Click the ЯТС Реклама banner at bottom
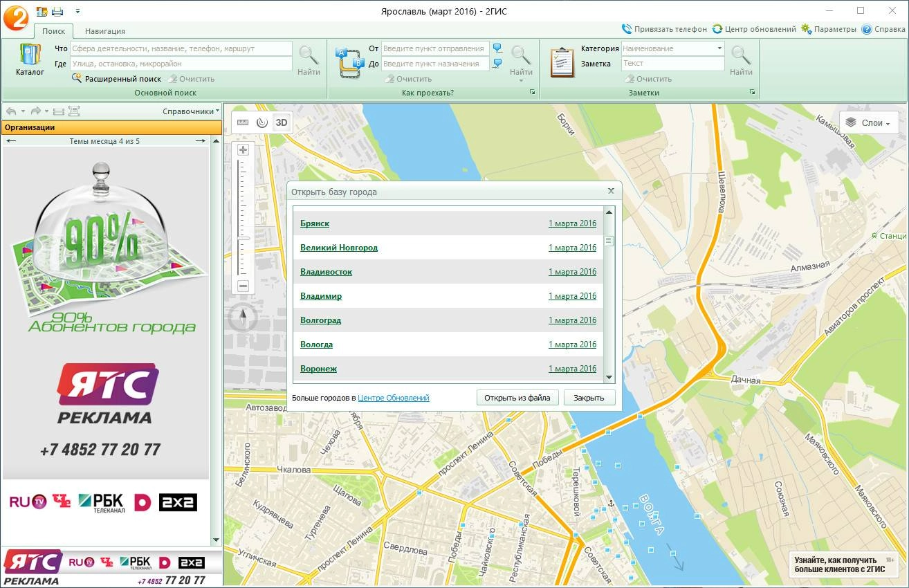This screenshot has width=909, height=588. [111, 567]
